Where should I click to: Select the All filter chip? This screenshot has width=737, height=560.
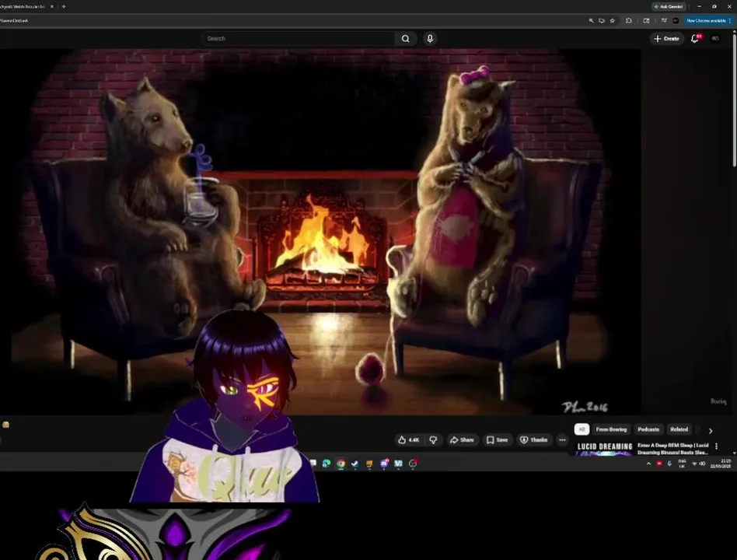click(582, 429)
